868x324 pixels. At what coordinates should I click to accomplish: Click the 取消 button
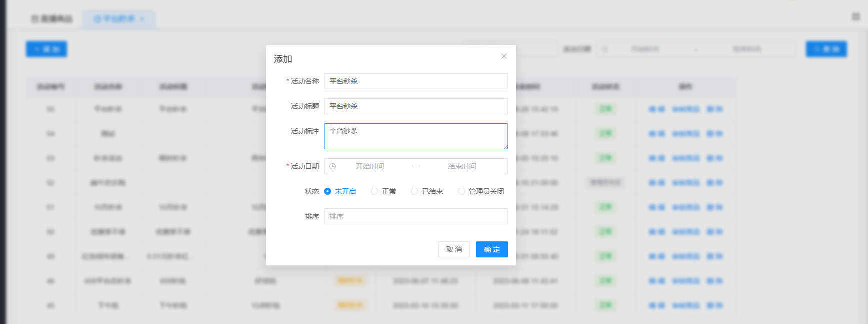coord(453,249)
